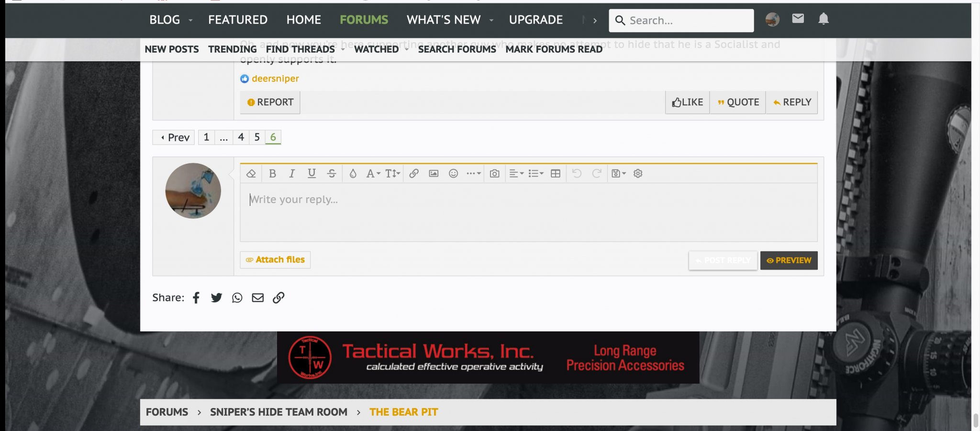Insert a link using chain icon
980x431 pixels.
[414, 173]
